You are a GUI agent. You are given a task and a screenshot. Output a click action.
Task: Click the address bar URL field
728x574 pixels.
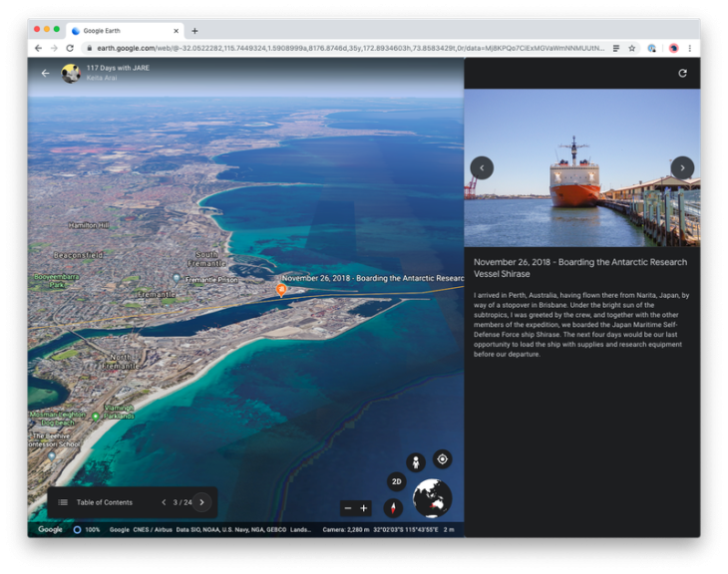pyautogui.click(x=350, y=48)
